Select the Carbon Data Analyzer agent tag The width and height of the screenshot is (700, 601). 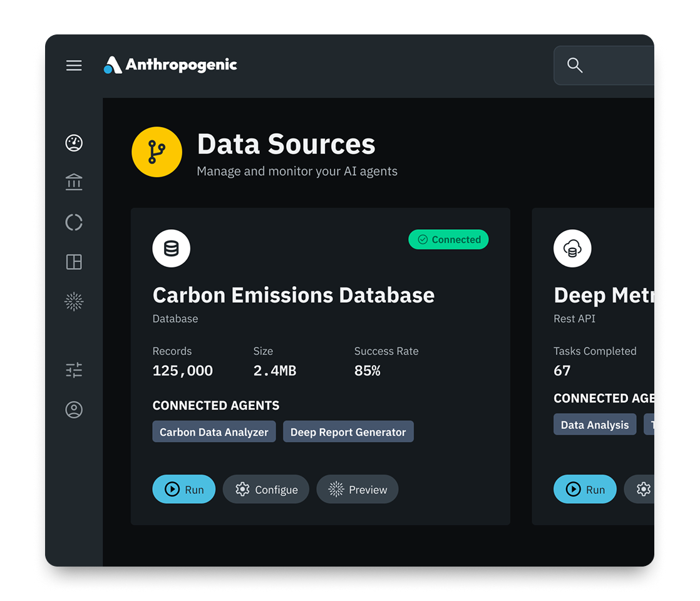coord(214,432)
